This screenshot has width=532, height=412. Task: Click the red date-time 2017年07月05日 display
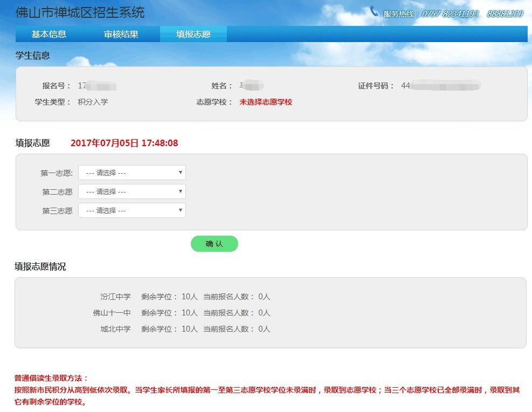point(124,143)
